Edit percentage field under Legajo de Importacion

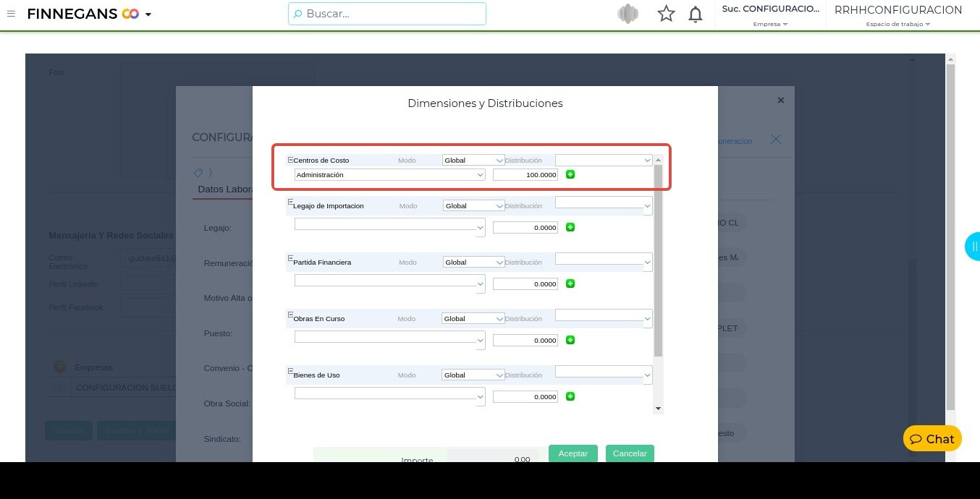click(x=525, y=228)
